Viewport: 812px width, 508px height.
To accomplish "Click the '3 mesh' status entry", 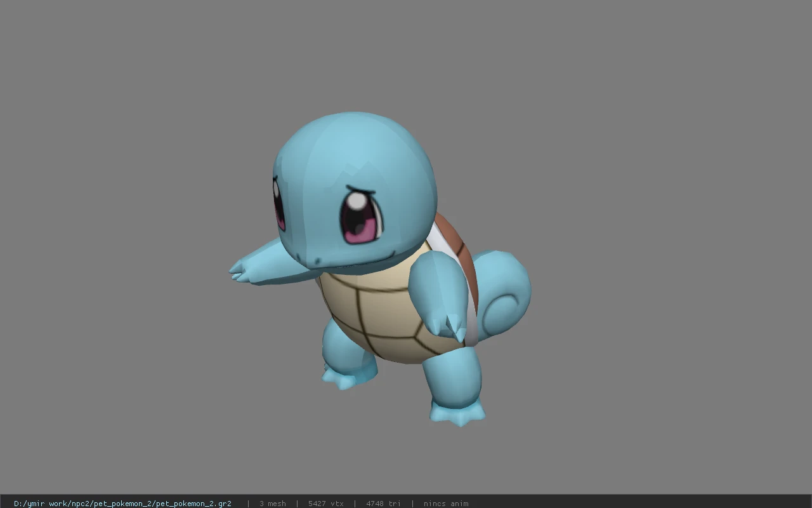I will point(273,504).
